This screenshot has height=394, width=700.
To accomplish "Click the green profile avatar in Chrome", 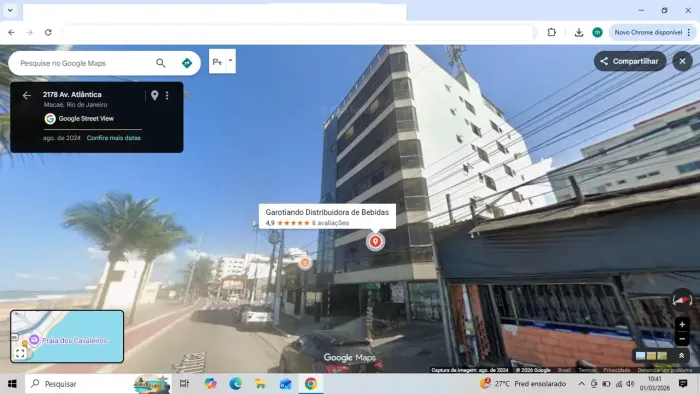I will 597,32.
